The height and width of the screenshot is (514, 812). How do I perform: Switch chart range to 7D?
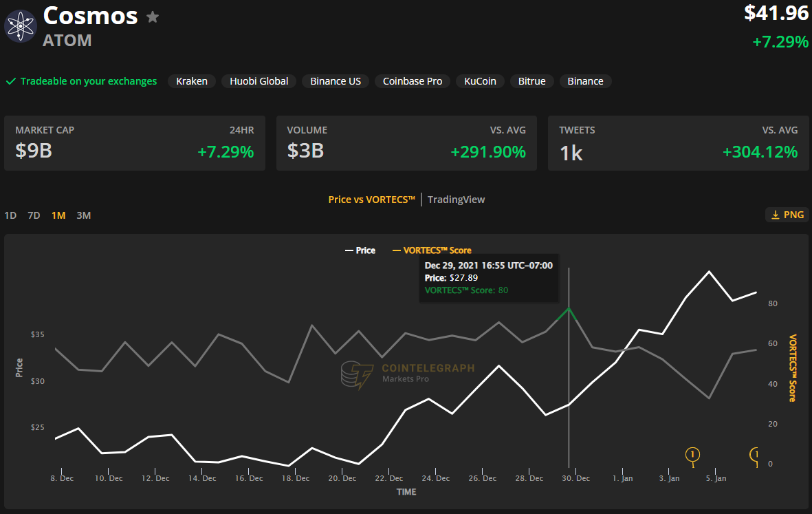click(34, 215)
